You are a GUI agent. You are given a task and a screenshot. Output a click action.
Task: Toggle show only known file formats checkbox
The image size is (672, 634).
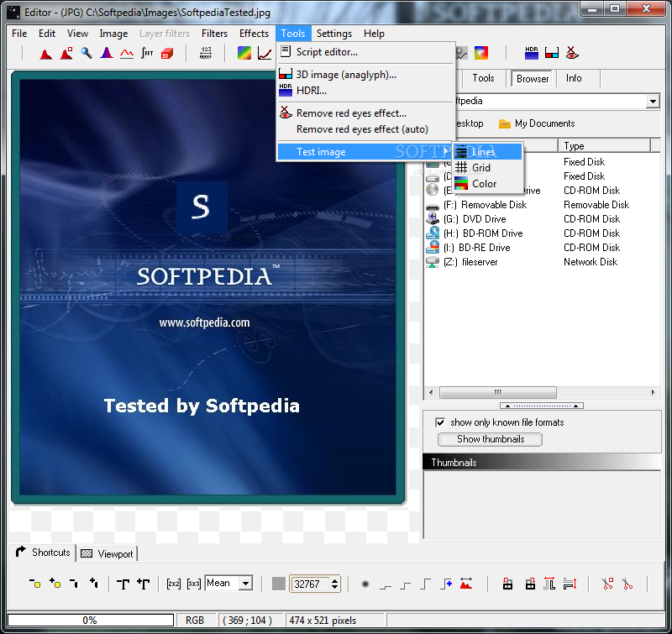[x=440, y=422]
